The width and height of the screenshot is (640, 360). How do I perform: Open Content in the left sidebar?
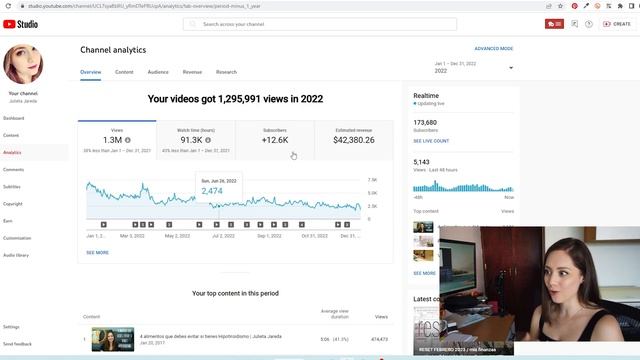[11, 135]
